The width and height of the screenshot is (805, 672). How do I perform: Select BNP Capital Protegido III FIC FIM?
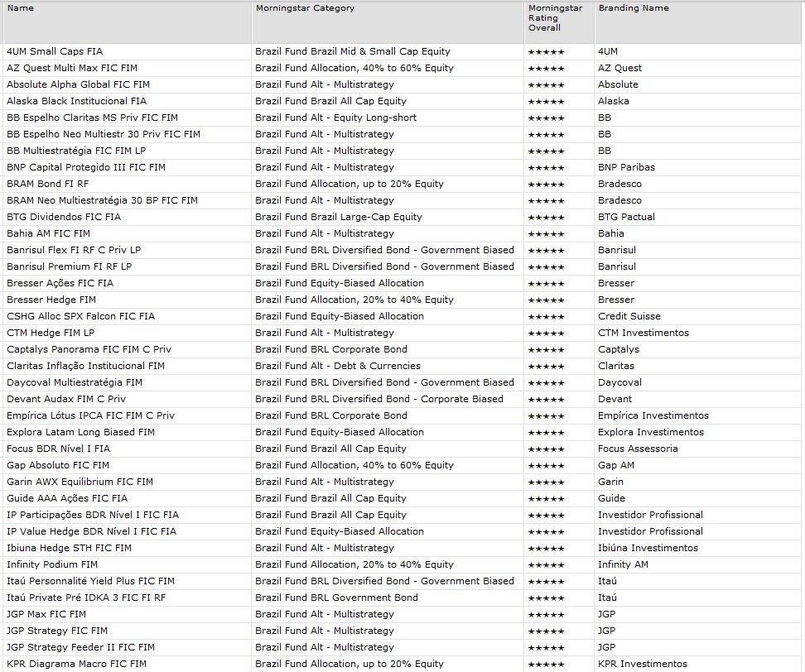(x=86, y=167)
